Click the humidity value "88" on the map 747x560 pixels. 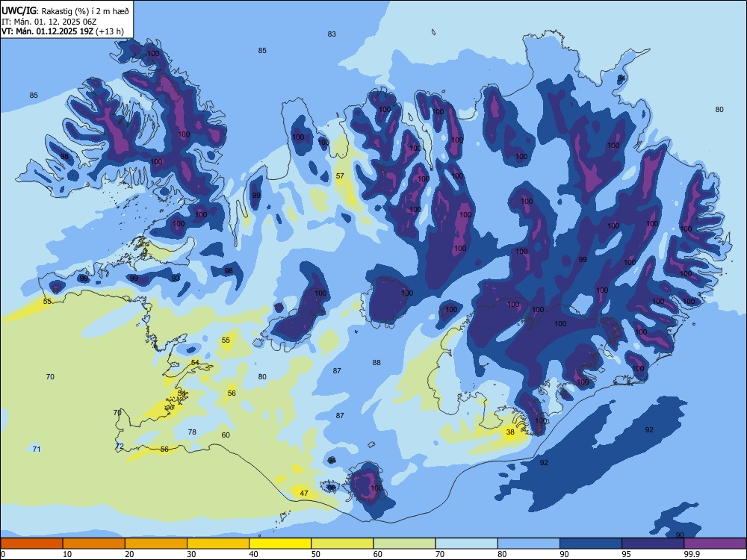pos(376,362)
